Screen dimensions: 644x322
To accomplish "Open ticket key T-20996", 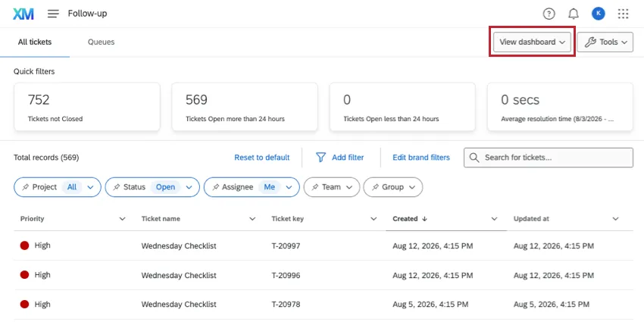I will coord(286,275).
